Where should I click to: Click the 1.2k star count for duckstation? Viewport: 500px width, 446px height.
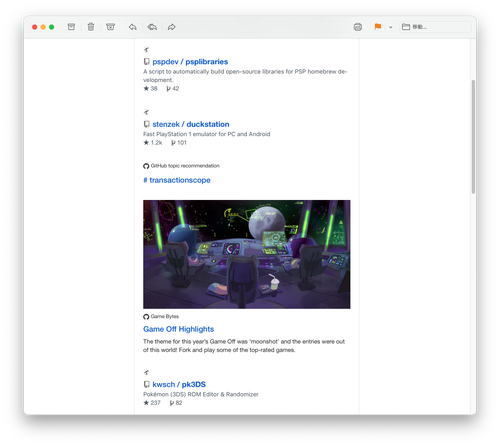pyautogui.click(x=153, y=143)
